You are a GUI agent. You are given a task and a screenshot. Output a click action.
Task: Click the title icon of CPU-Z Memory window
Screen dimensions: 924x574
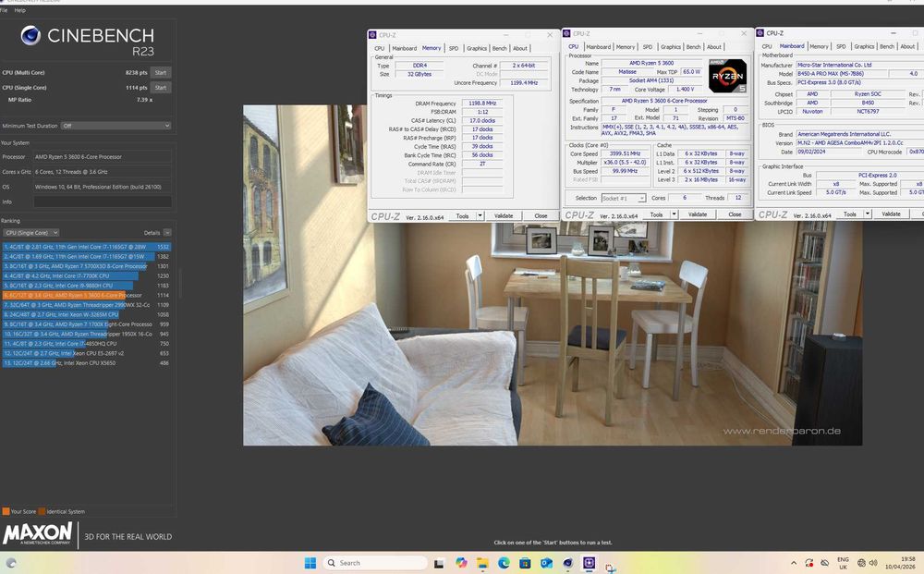[x=372, y=35]
